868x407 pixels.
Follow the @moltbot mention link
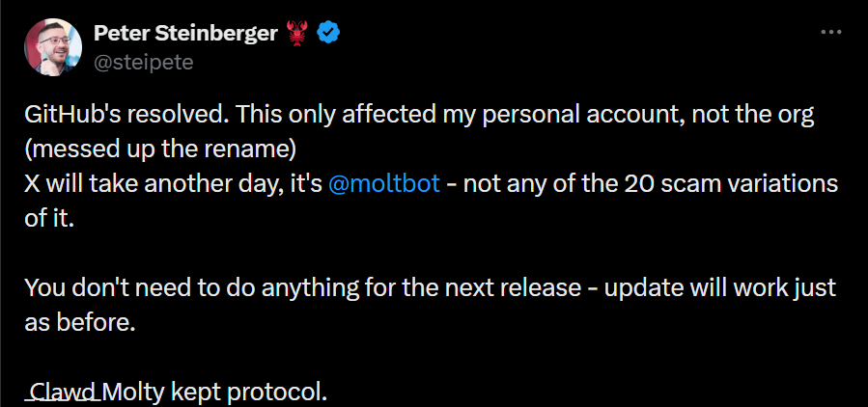[384, 184]
